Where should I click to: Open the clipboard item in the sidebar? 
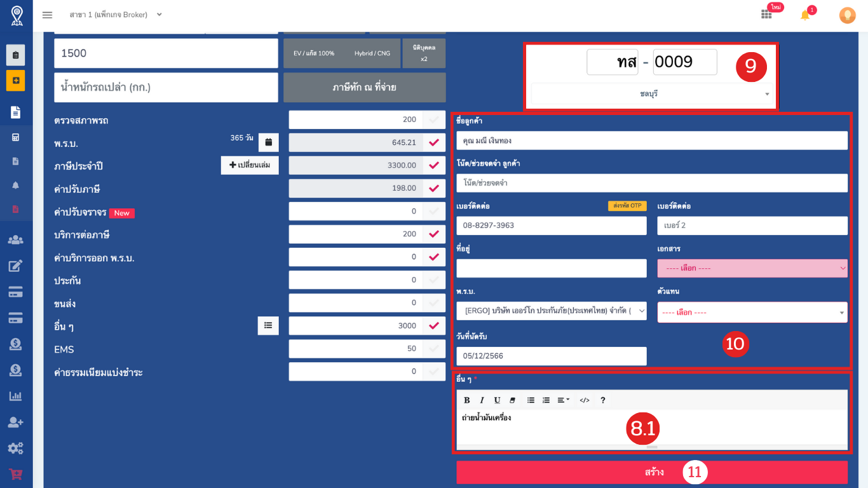click(16, 55)
